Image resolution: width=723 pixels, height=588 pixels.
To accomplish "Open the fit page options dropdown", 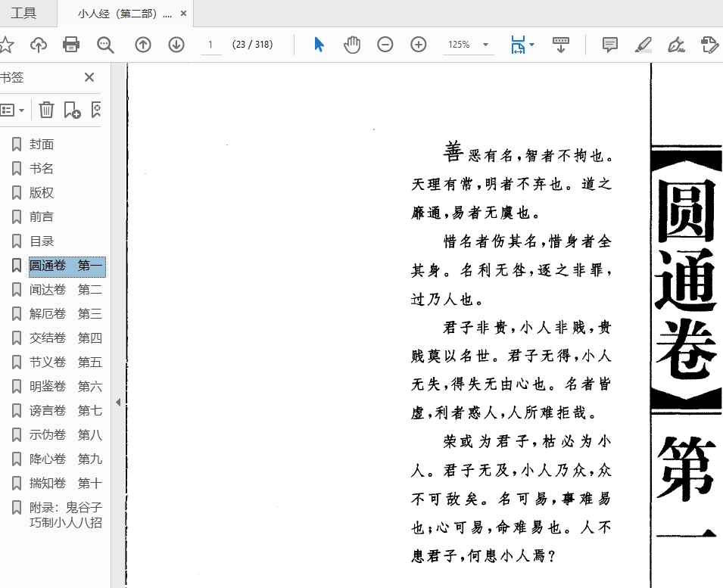I will 531,45.
